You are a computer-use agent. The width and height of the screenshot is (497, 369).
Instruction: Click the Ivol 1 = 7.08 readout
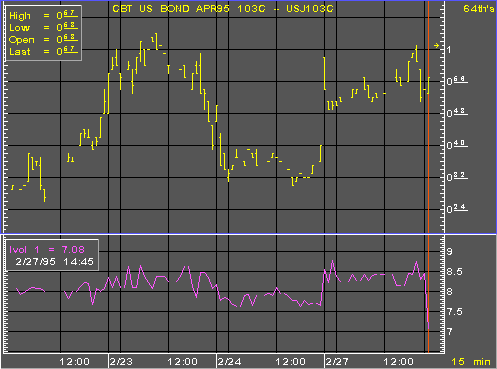pos(47,249)
